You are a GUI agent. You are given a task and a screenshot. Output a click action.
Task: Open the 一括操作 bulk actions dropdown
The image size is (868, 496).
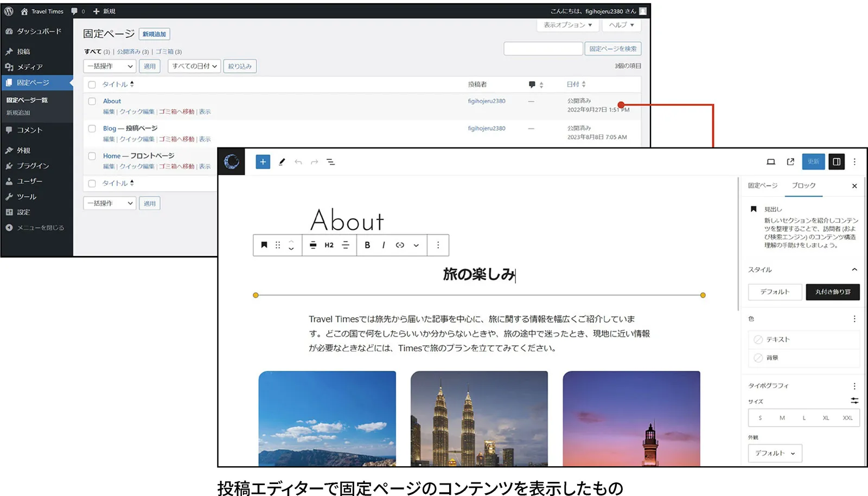point(109,66)
